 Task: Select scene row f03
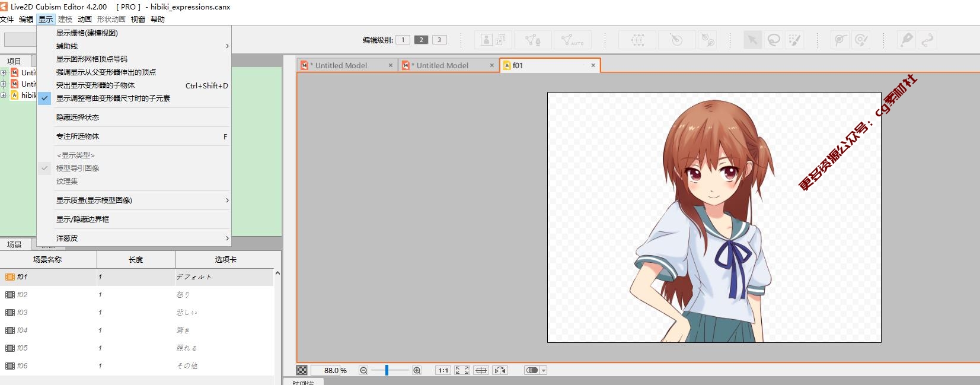coord(137,313)
